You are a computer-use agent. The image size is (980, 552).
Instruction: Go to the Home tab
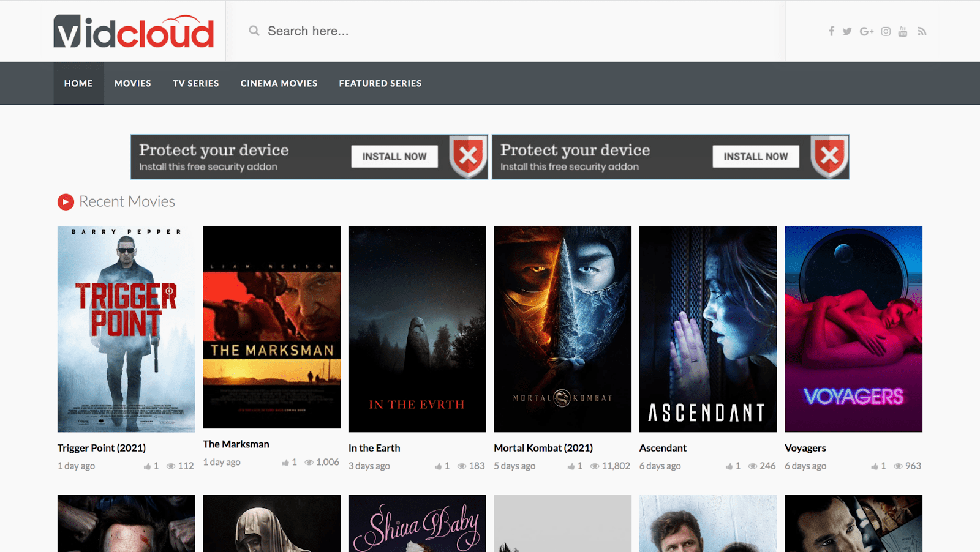[x=78, y=83]
